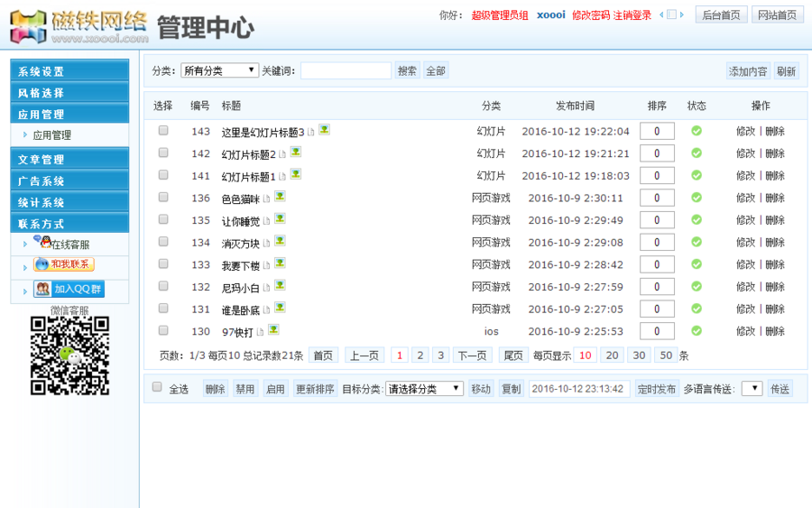The width and height of the screenshot is (812, 508).
Task: Open the 请选择分类 target category dropdown
Action: [424, 389]
